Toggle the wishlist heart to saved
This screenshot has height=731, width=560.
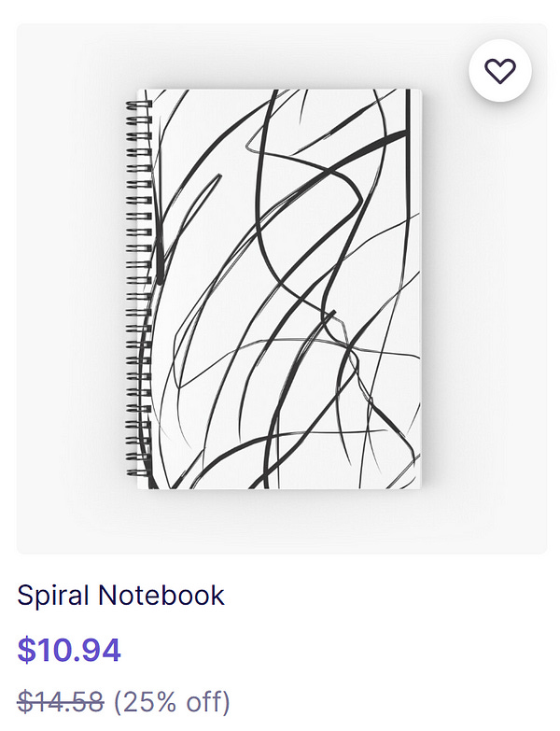(x=500, y=71)
